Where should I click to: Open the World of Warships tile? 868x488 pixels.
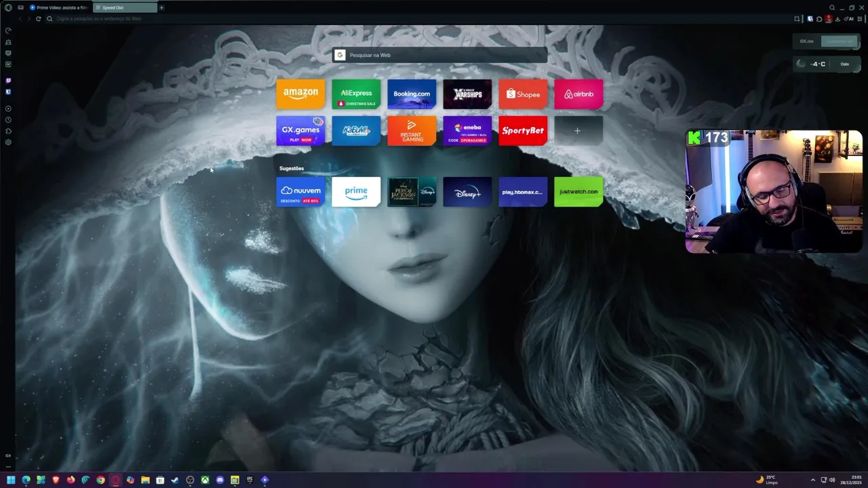pos(467,94)
